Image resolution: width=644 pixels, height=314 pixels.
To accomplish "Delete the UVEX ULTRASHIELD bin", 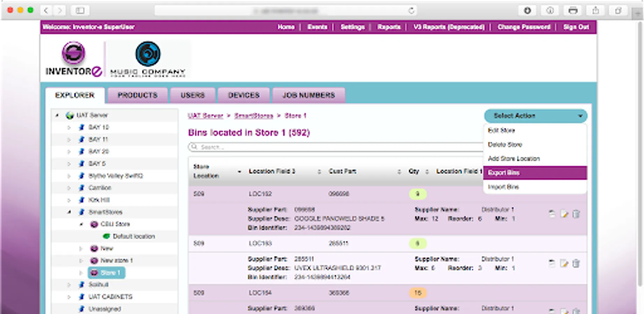I will tap(576, 263).
